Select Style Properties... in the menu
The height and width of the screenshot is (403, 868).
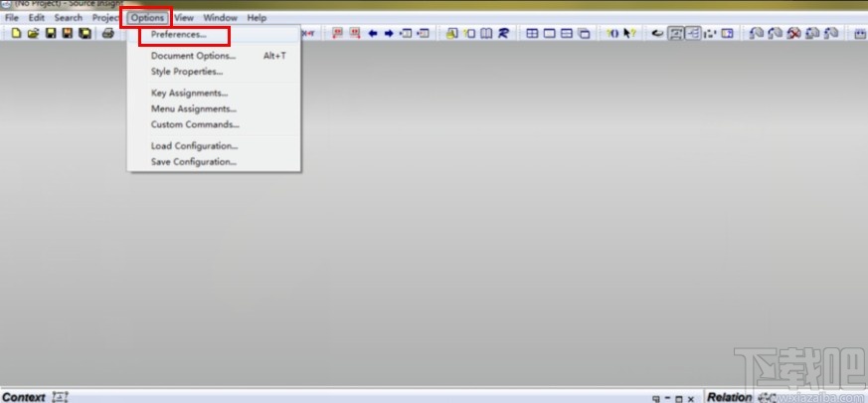point(214,72)
